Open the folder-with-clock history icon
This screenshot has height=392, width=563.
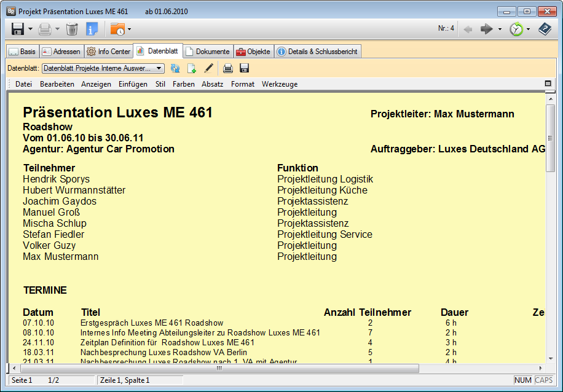[118, 29]
